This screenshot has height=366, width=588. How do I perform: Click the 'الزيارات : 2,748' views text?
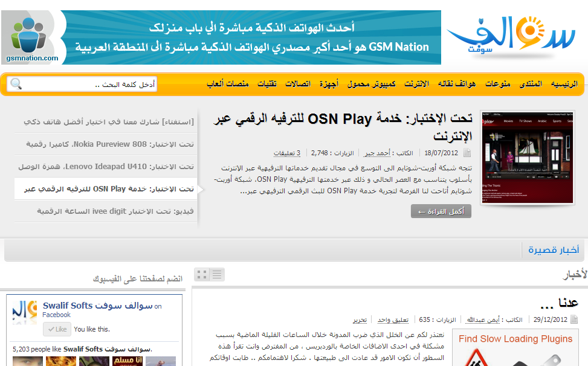[x=332, y=153]
